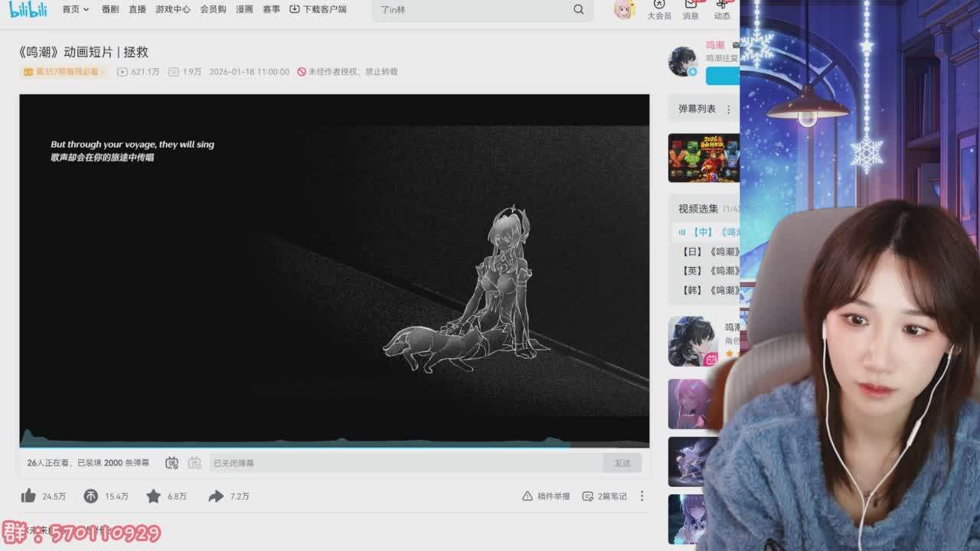Share the video using arrow icon
This screenshot has height=551, width=980.
216,496
